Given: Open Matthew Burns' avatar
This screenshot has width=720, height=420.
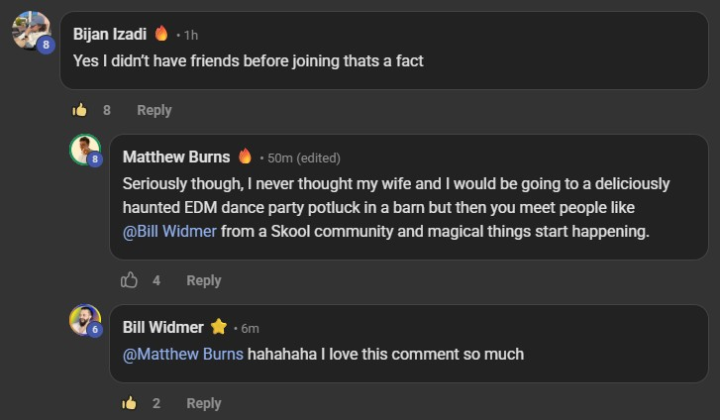Looking at the screenshot, I should tap(84, 149).
